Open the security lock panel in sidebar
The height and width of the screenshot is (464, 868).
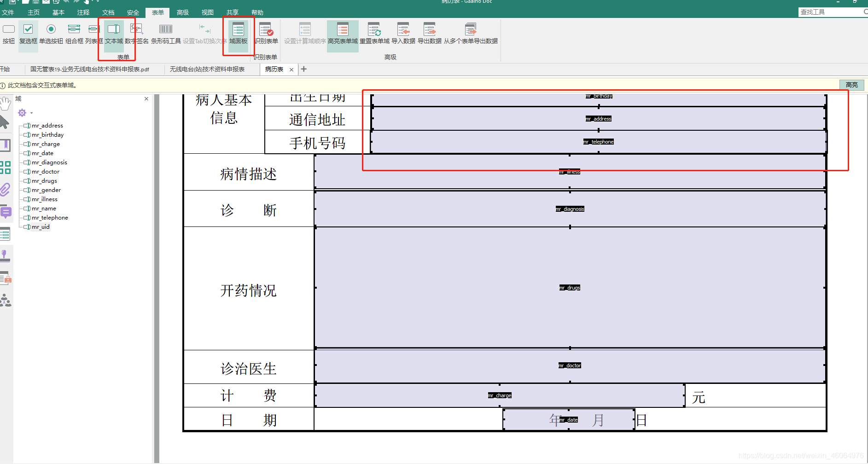(6, 278)
